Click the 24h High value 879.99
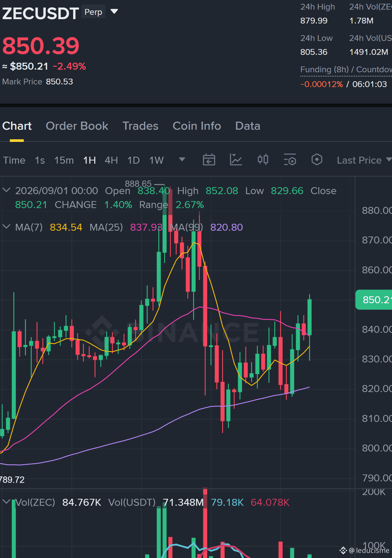This screenshot has height=558, width=392. 314,21
